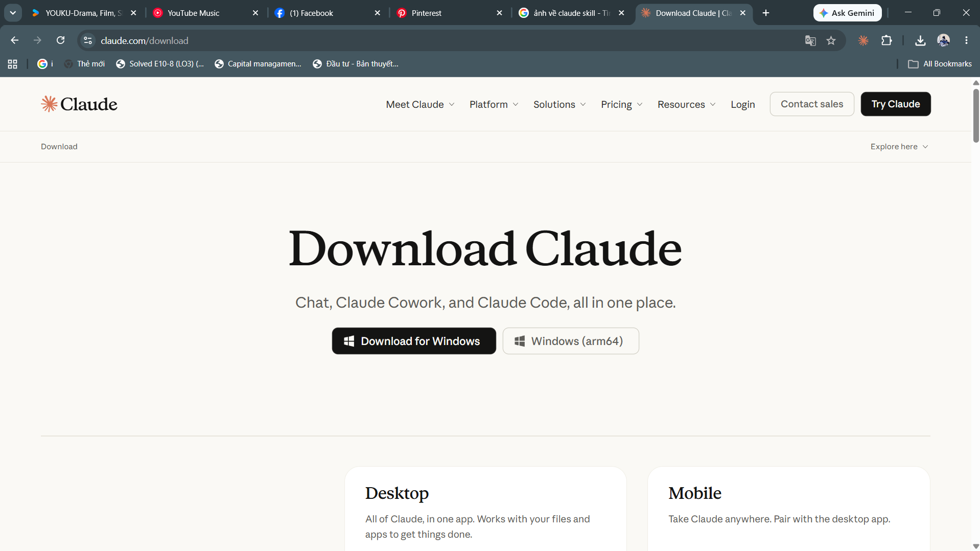Viewport: 980px width, 551px height.
Task: Click the forward navigation arrow
Action: (37, 40)
